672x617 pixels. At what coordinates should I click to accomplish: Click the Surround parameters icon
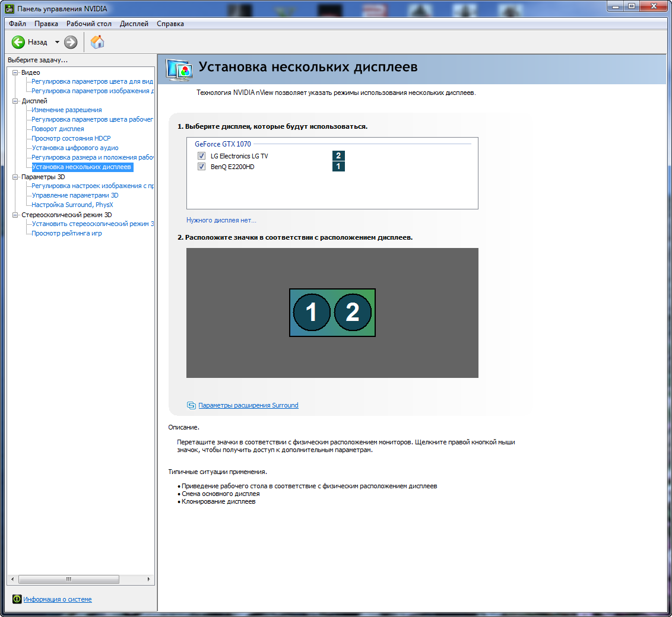point(191,405)
